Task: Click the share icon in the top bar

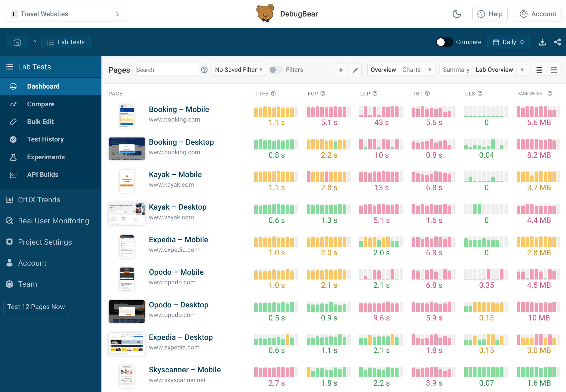Action: [557, 42]
